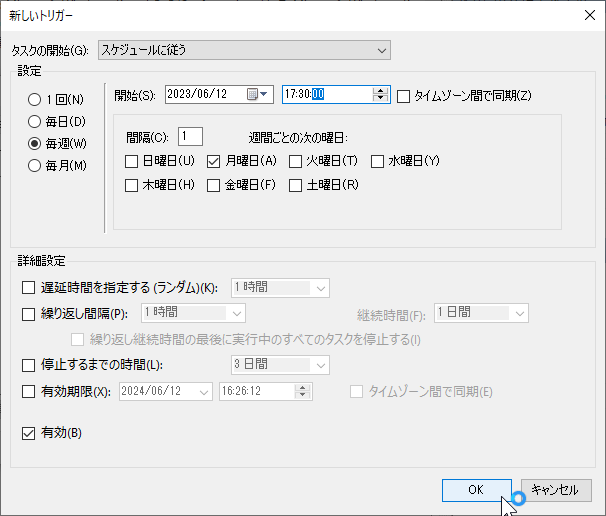The height and width of the screenshot is (516, 606).
Task: Open the calendar picker for start date
Action: (257, 94)
